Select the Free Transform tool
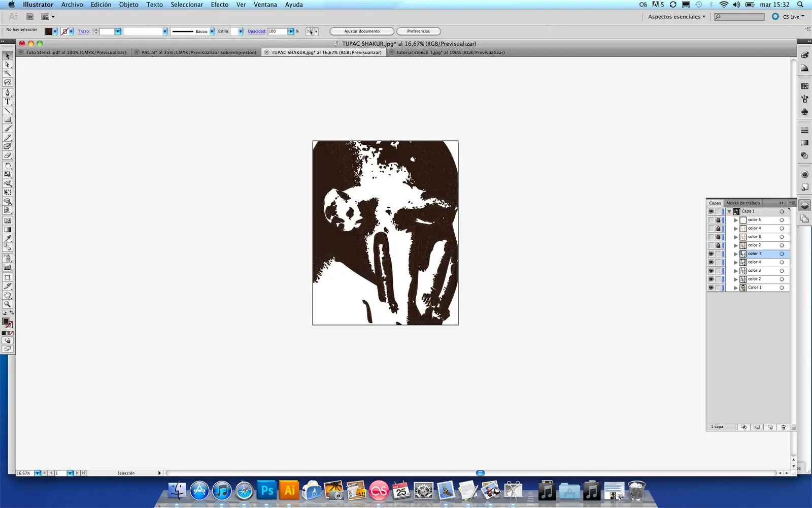The image size is (812, 508). click(8, 192)
